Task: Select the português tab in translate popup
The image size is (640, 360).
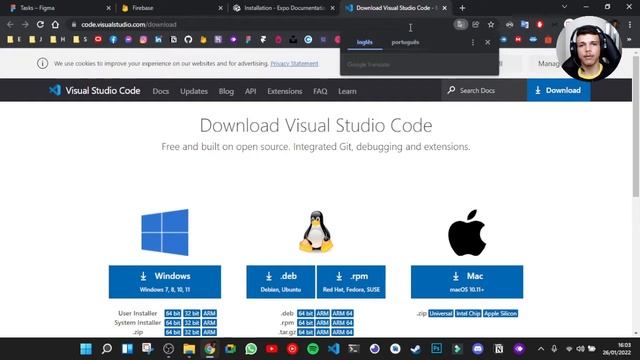Action: pyautogui.click(x=405, y=42)
